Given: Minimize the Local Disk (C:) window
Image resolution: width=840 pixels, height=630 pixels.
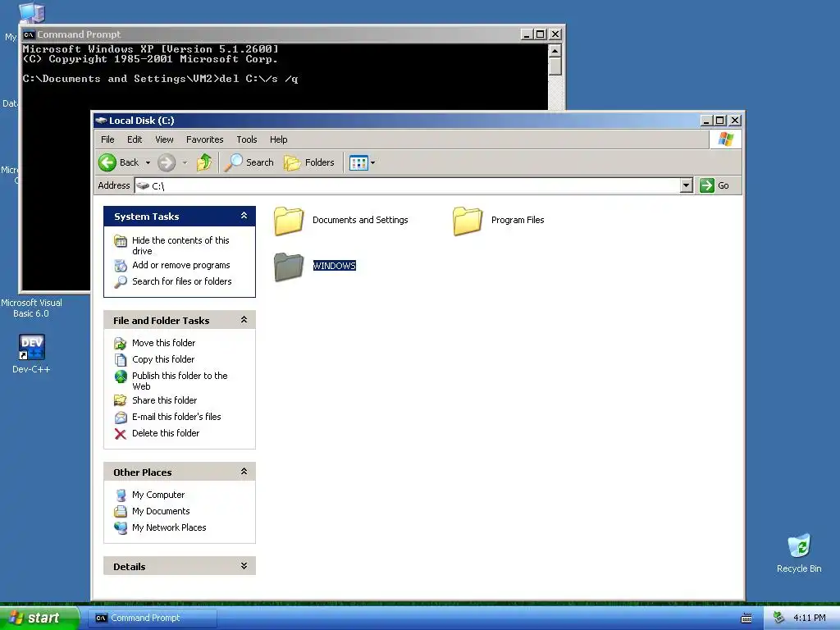Looking at the screenshot, I should [x=706, y=121].
